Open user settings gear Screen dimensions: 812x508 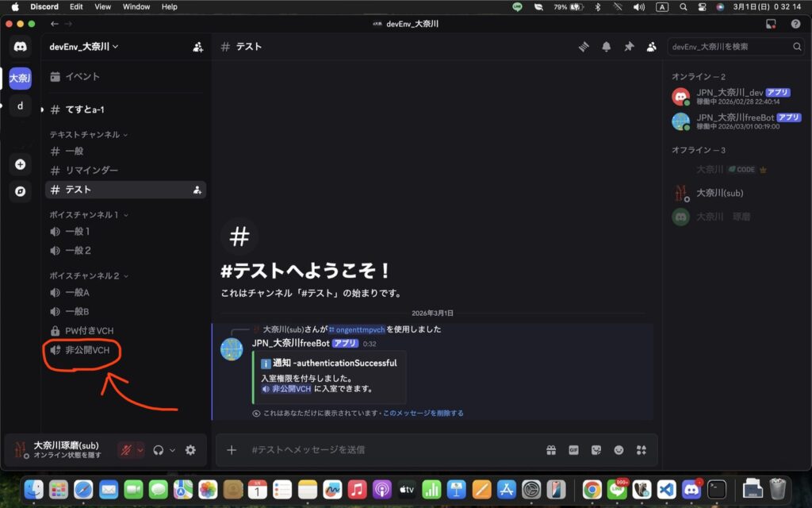(190, 450)
